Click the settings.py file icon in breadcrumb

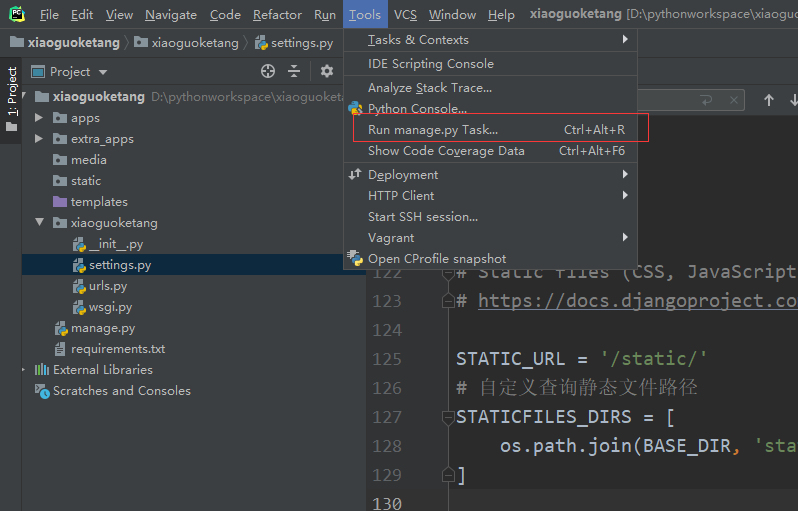[x=262, y=43]
